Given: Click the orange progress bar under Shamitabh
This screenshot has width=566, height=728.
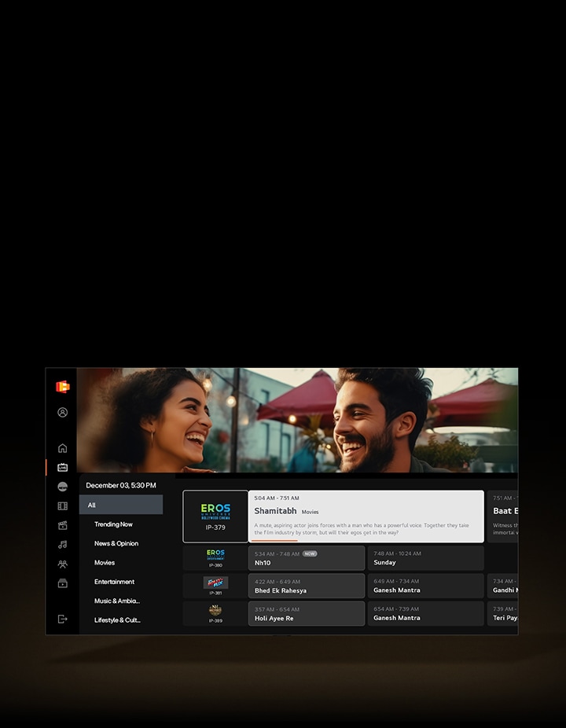Looking at the screenshot, I should point(274,541).
